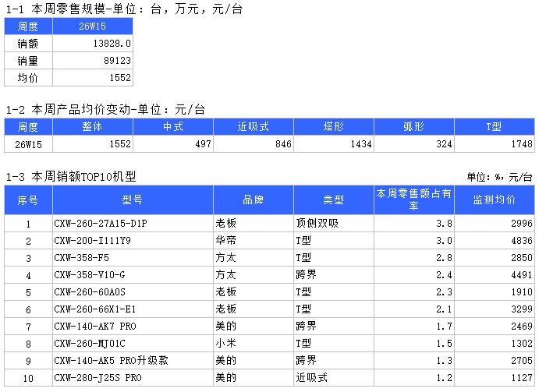Image resolution: width=539 pixels, height=392 pixels.
Task: Click the share value 2.4 in row 4
Action: 444,275
